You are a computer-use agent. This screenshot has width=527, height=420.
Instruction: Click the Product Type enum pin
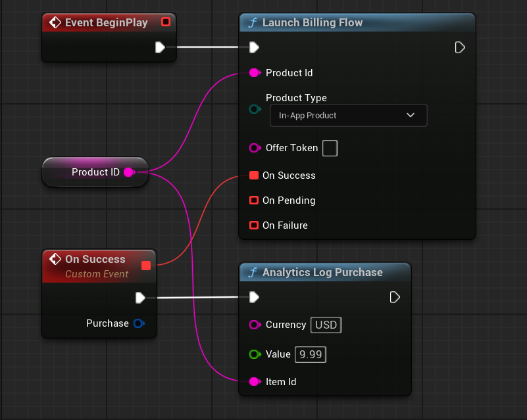pos(255,110)
